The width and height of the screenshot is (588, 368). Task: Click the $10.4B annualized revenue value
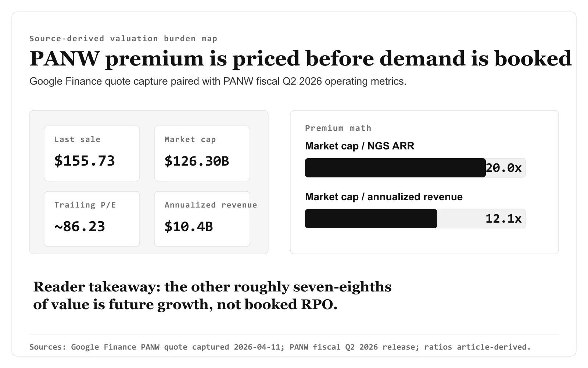point(189,226)
